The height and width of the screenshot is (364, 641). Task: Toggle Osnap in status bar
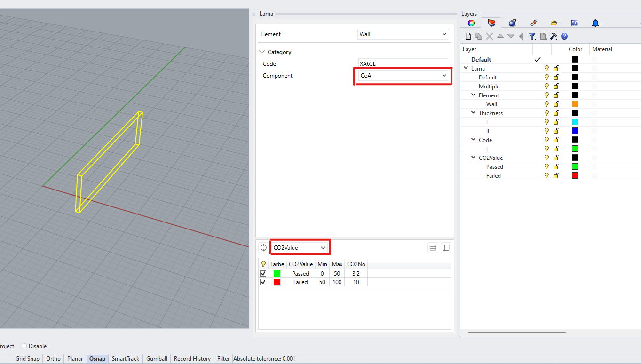(97, 359)
